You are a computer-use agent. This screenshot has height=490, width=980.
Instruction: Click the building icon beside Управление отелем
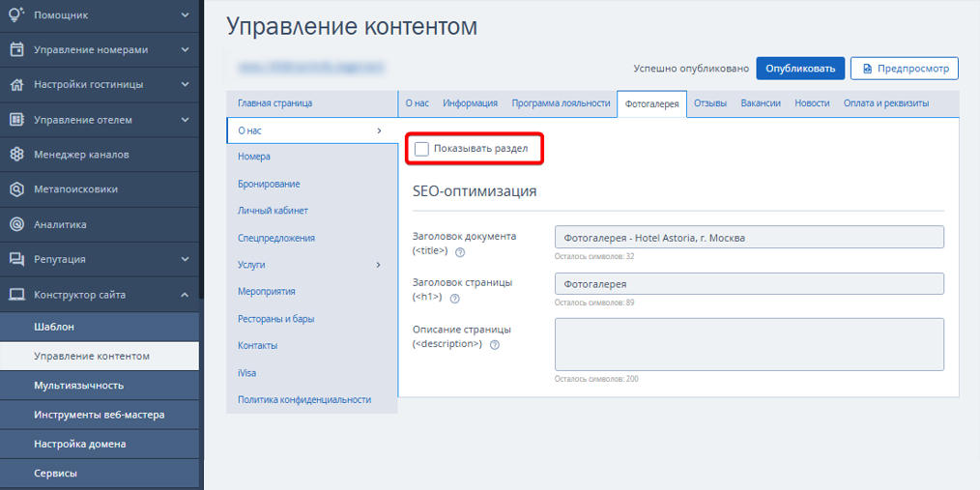pyautogui.click(x=17, y=120)
